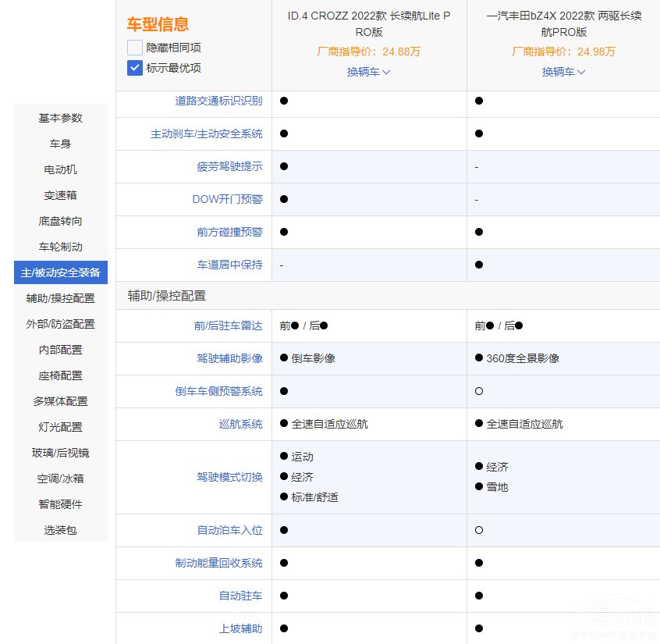Open 换辆车 dropdown for ID.4 CROZZ
Screen dimensions: 660x644
click(369, 72)
